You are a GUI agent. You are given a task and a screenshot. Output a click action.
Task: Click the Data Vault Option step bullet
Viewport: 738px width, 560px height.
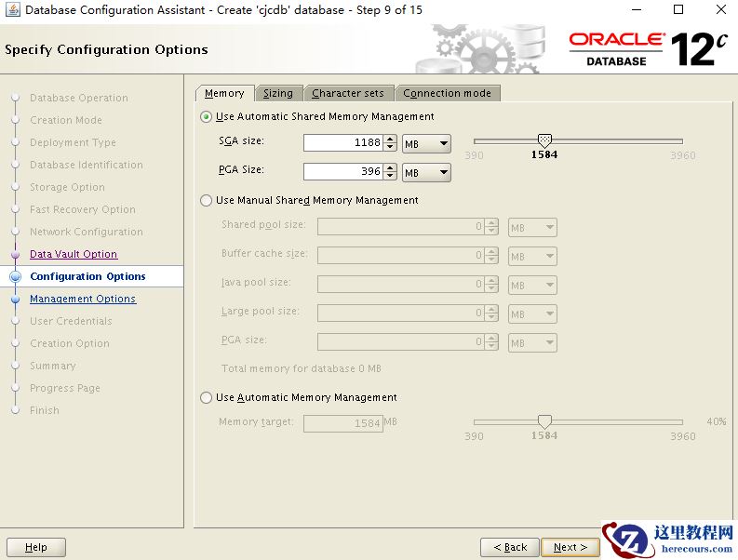(x=15, y=254)
